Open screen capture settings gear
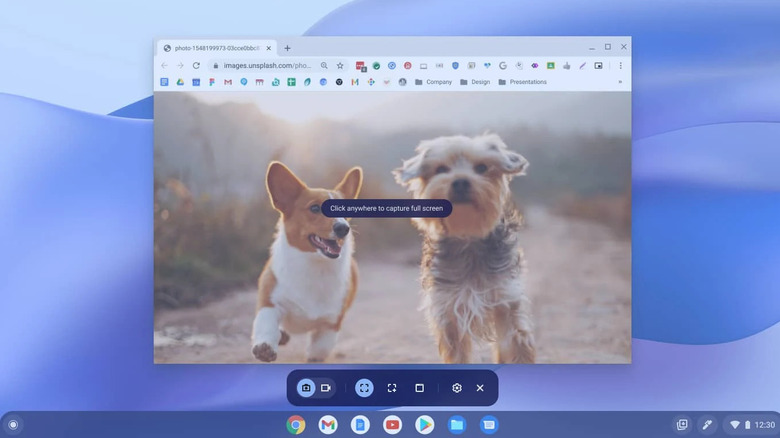The image size is (780, 438). click(x=457, y=388)
